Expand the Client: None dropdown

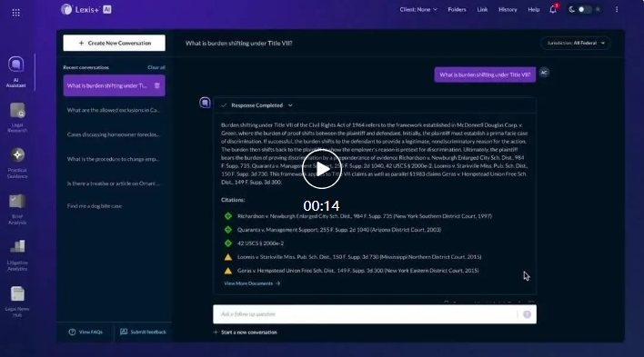(x=418, y=9)
